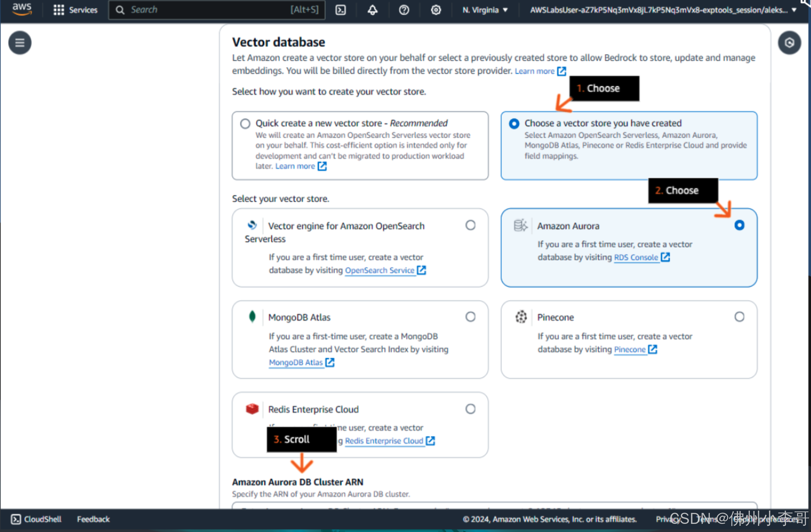Open Learn more link in Quick create card
The width and height of the screenshot is (811, 532).
(x=295, y=166)
